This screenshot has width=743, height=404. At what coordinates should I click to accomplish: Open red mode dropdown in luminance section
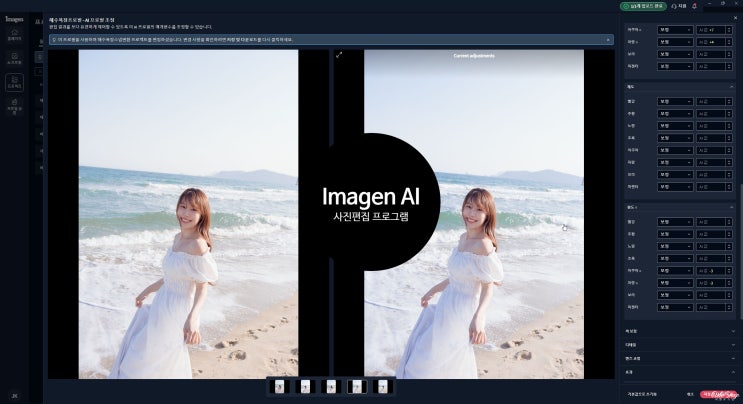(675, 222)
